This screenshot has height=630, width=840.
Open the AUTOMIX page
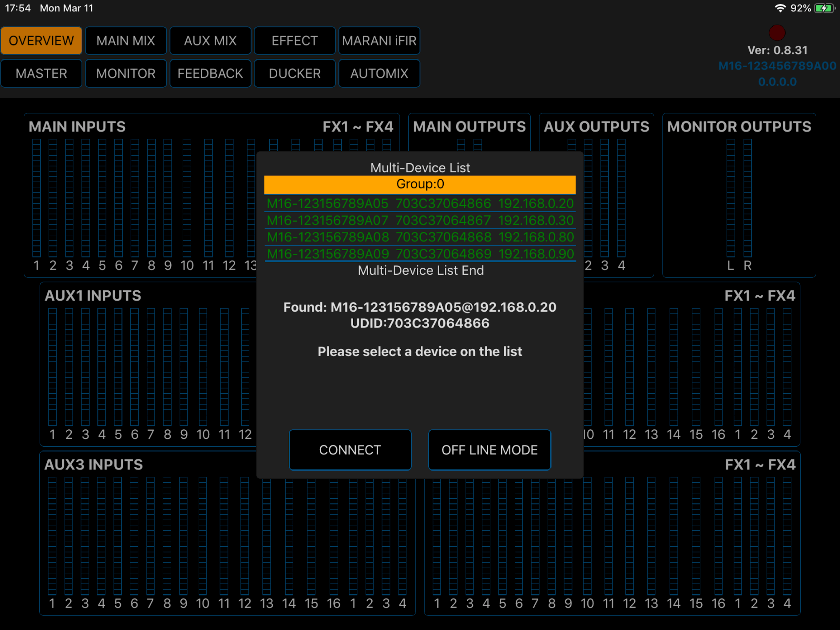[x=379, y=73]
